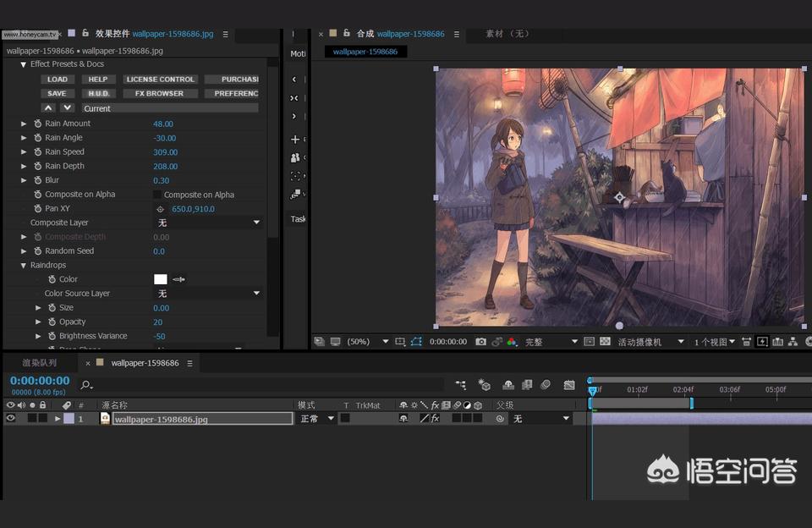This screenshot has width=812, height=528.
Task: Click the always preview this view icon
Action: pyautogui.click(x=320, y=342)
